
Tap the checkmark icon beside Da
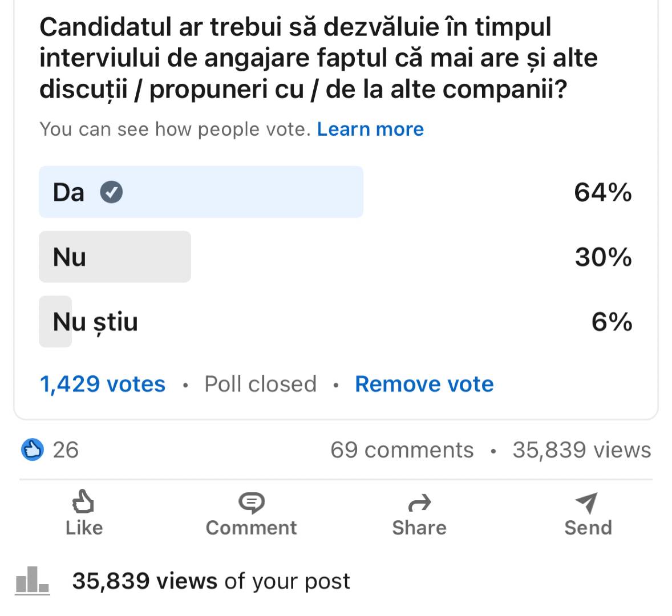[x=111, y=192]
